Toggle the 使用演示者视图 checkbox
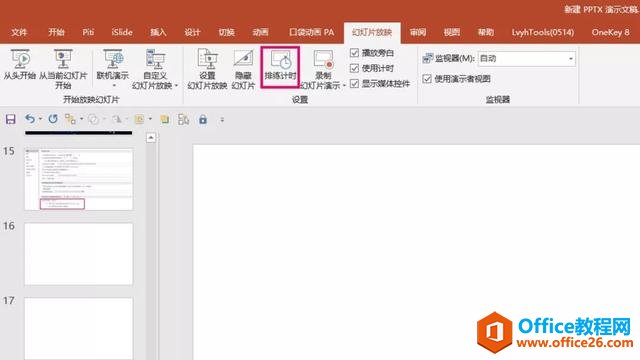640x360 pixels. [427, 79]
